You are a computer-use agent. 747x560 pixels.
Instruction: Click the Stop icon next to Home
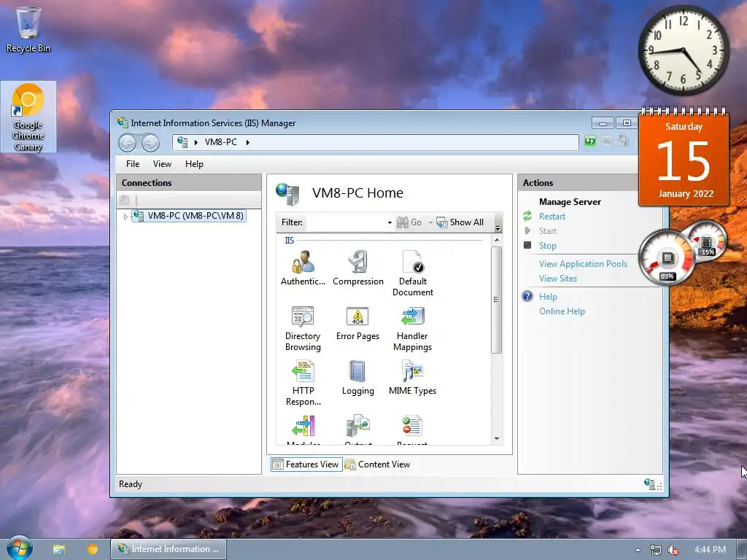606,141
